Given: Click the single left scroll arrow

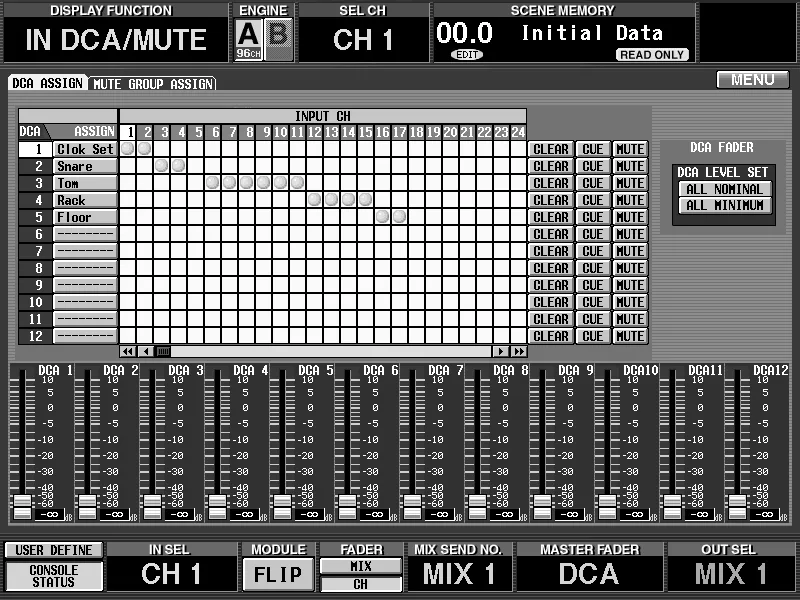Looking at the screenshot, I should tap(146, 351).
